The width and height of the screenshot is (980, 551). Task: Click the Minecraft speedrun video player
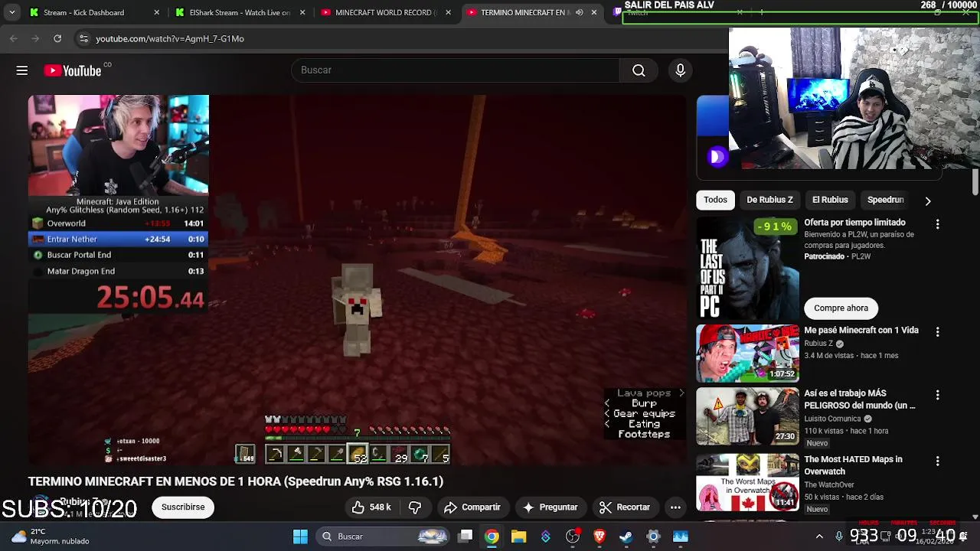[357, 279]
